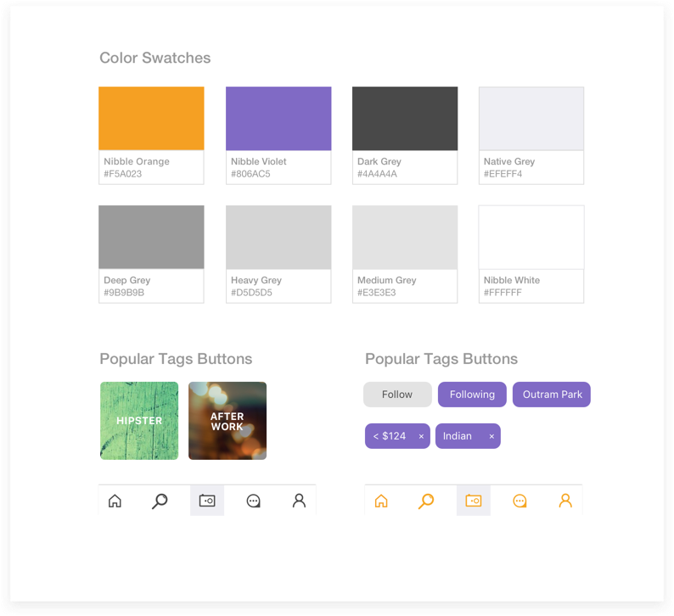Choose the Dark Grey #4A4A4A swatch
The image size is (674, 616).
[x=405, y=136]
